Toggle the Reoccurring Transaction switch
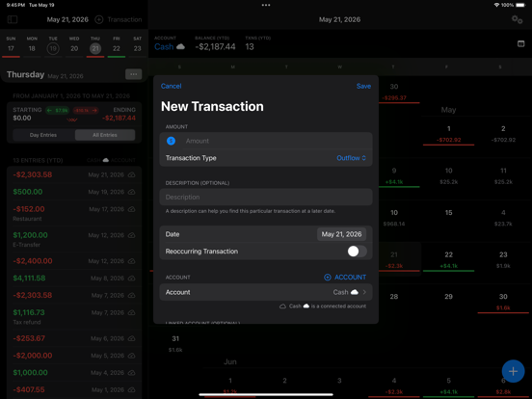 tap(357, 252)
